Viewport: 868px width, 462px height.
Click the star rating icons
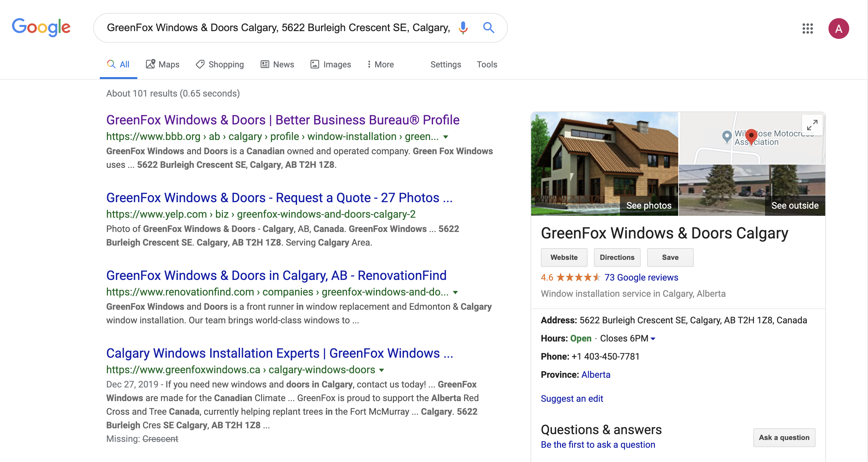[x=578, y=277]
